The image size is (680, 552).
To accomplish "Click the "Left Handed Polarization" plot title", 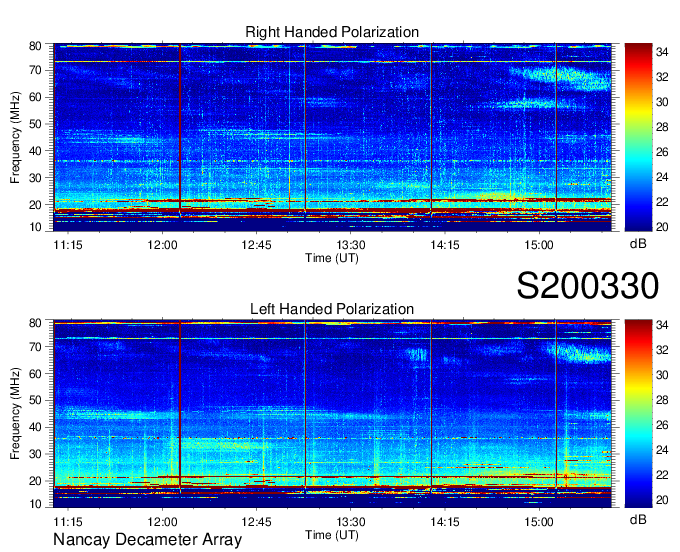I will (x=332, y=309).
